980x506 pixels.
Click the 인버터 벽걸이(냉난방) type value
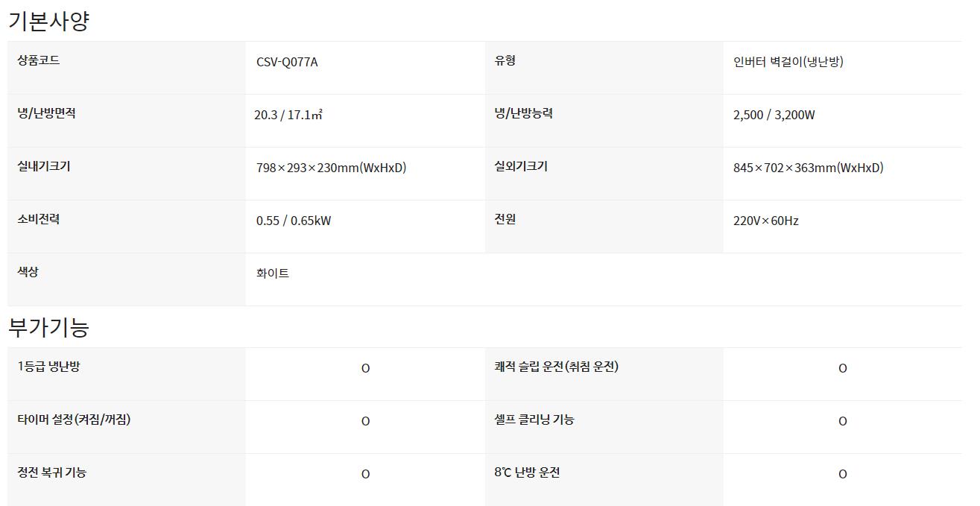pyautogui.click(x=788, y=62)
